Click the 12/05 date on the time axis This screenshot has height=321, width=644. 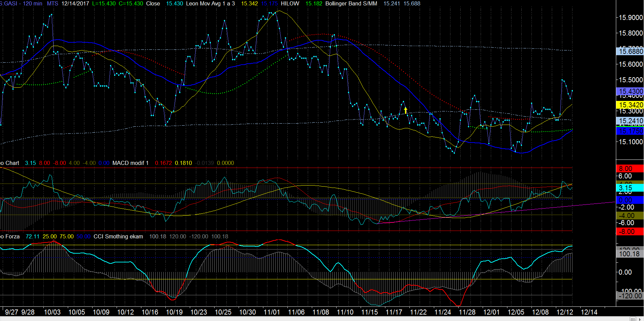(x=516, y=312)
